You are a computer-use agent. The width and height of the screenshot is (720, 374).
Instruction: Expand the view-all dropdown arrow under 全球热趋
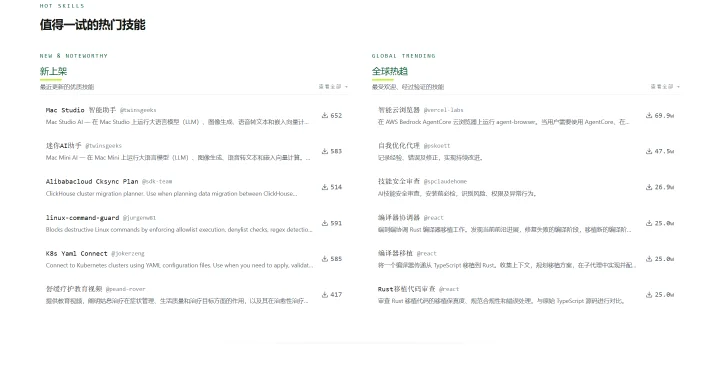pyautogui.click(x=678, y=86)
